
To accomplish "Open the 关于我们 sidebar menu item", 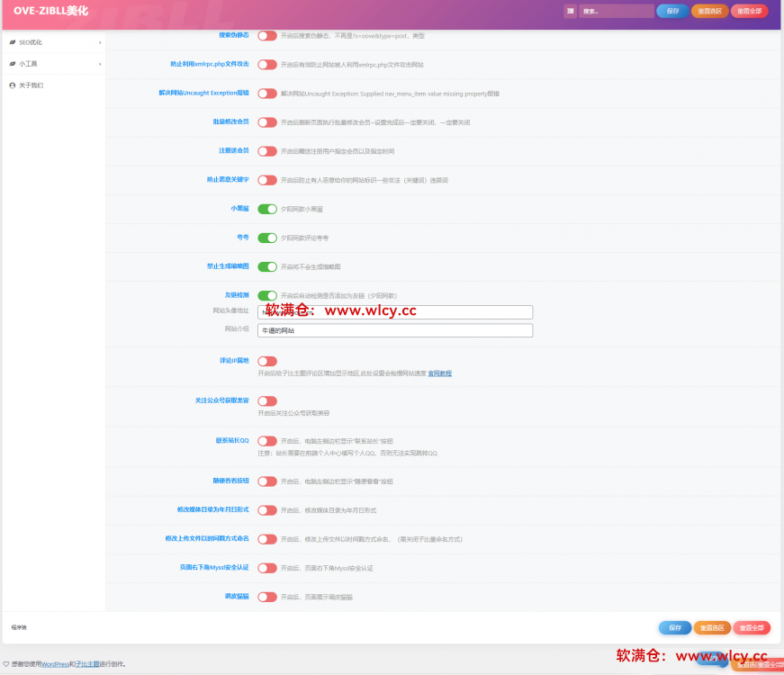I will pos(31,85).
